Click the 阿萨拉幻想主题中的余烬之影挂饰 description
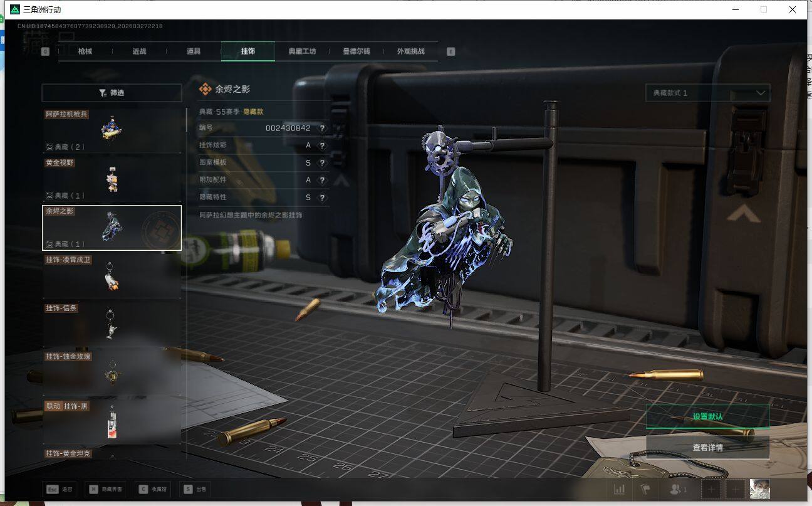Screen dimensions: 812x506 (x=251, y=215)
